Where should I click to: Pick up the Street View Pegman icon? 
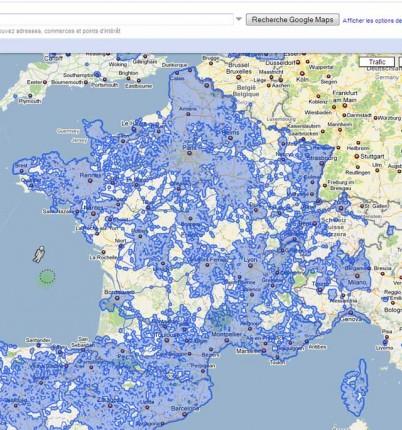pos(39,254)
